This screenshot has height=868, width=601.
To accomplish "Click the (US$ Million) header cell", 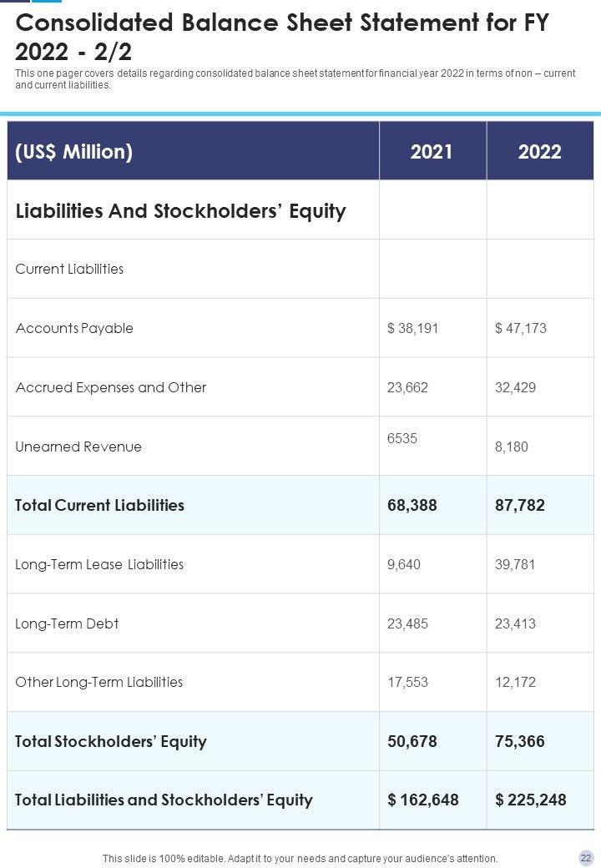I will [74, 152].
